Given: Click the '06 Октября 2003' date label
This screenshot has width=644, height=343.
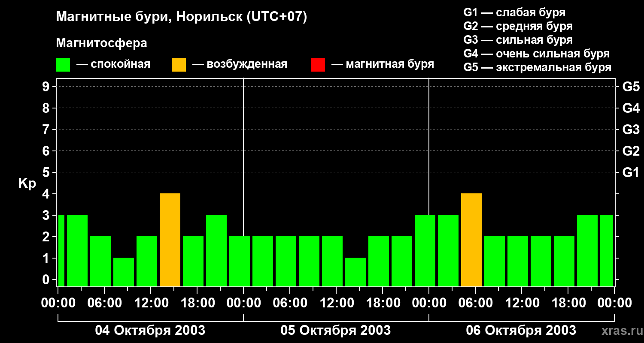Looking at the screenshot, I should [521, 331].
